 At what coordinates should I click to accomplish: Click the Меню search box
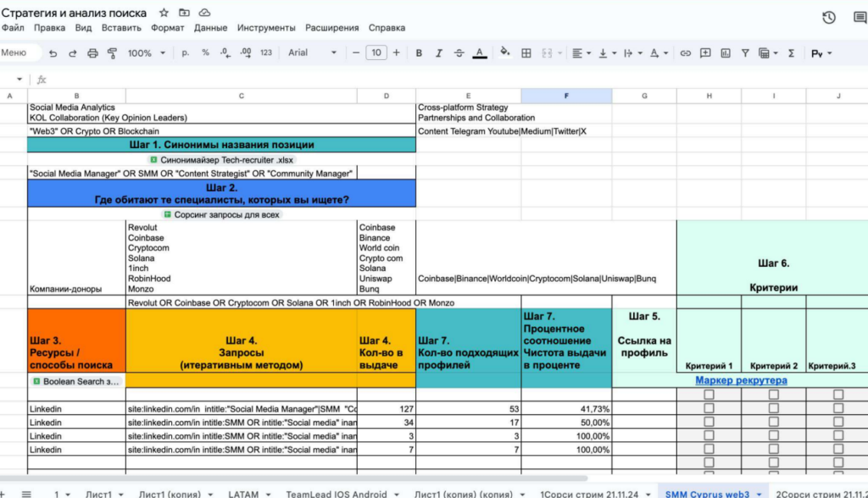pos(20,53)
